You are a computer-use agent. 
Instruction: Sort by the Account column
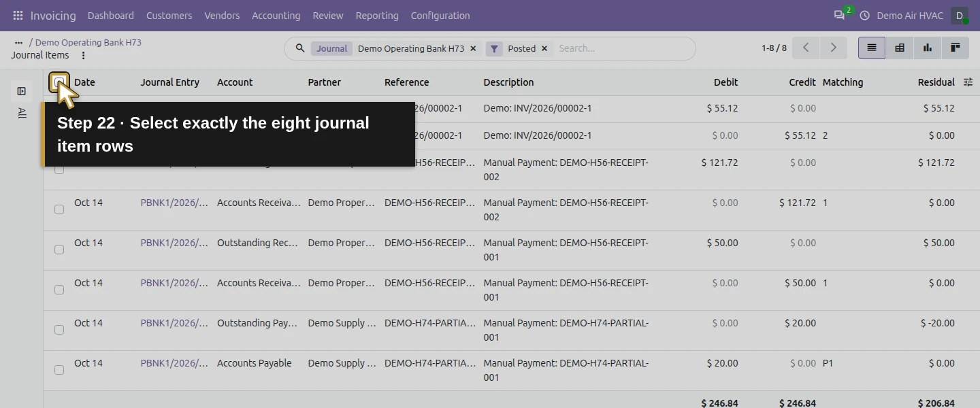[x=235, y=82]
